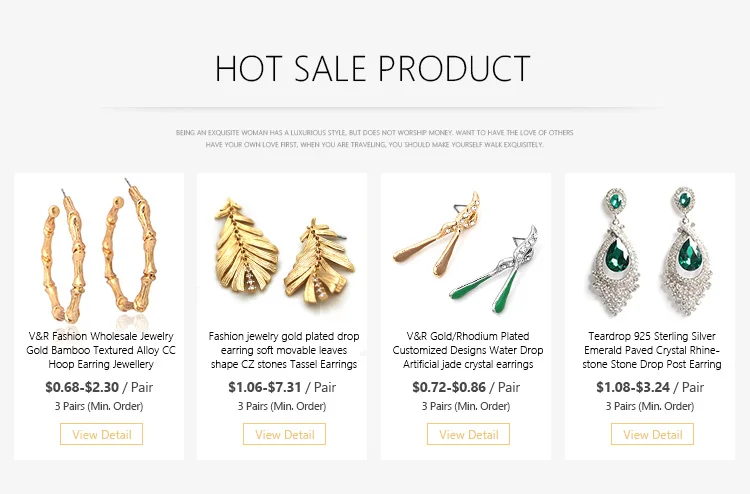Open the Gold Bamboo Textured Hoop Earring title
750x494 pixels.
tap(99, 350)
